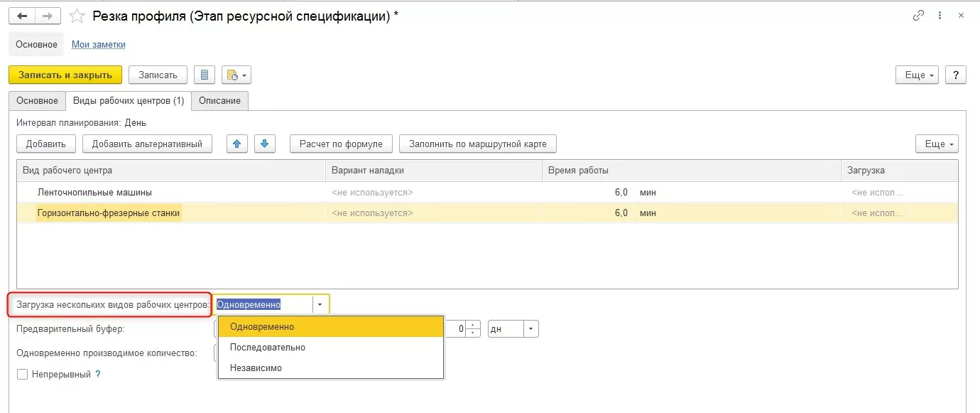Copy link using the chain icon
Image resolution: width=980 pixels, height=413 pixels.
pyautogui.click(x=919, y=15)
